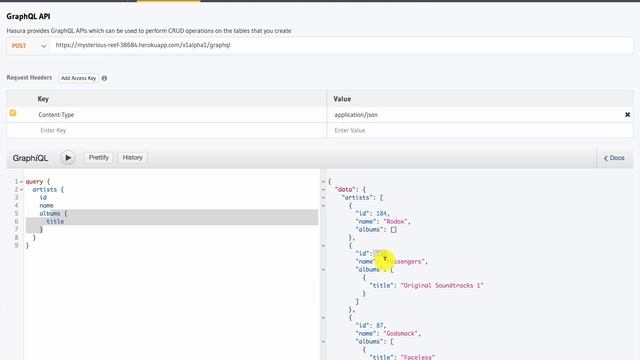Collapse the "artists" array in results
The height and width of the screenshot is (360, 640).
point(324,198)
